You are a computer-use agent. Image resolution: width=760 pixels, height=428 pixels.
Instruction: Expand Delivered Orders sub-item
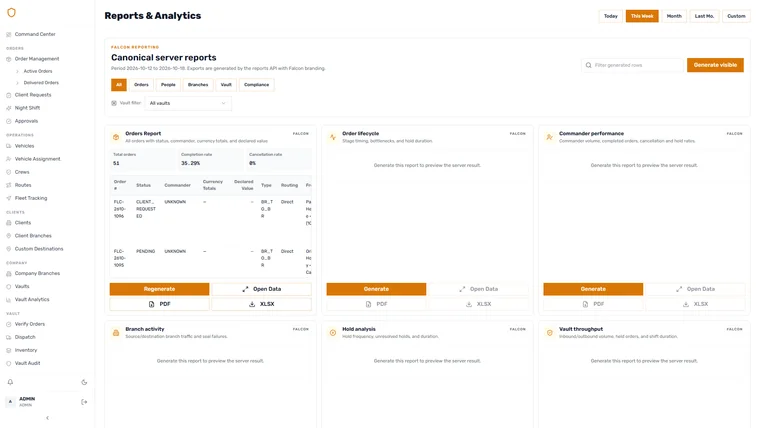pos(41,83)
